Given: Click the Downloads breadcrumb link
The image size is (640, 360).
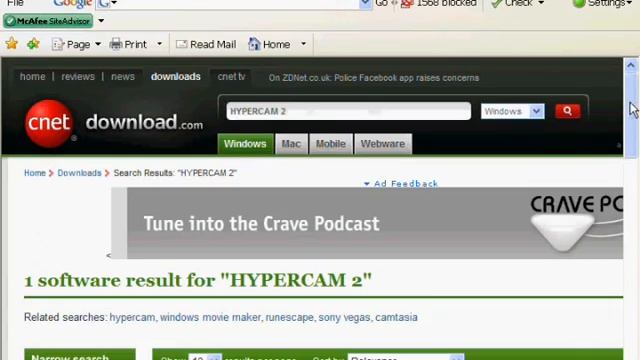Looking at the screenshot, I should point(79,173).
